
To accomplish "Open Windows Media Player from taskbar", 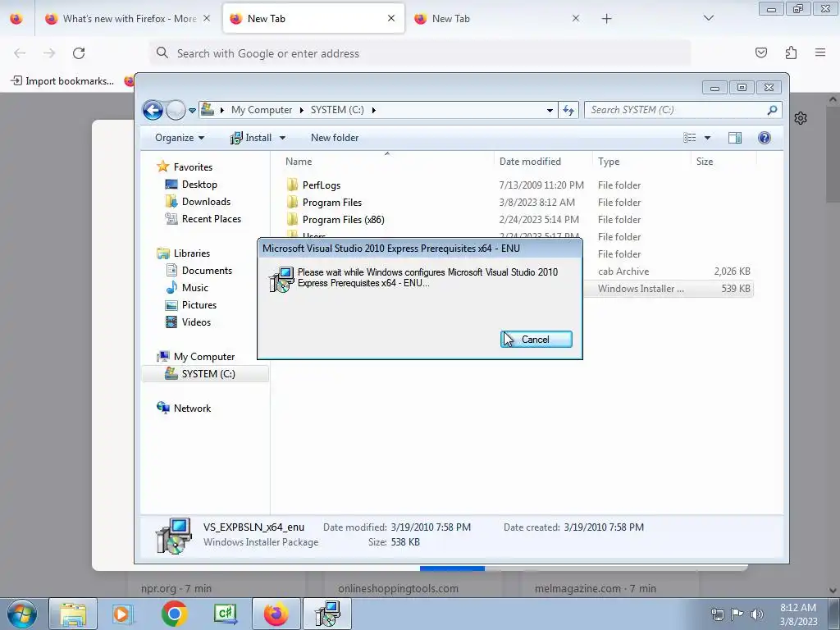I will 123,614.
